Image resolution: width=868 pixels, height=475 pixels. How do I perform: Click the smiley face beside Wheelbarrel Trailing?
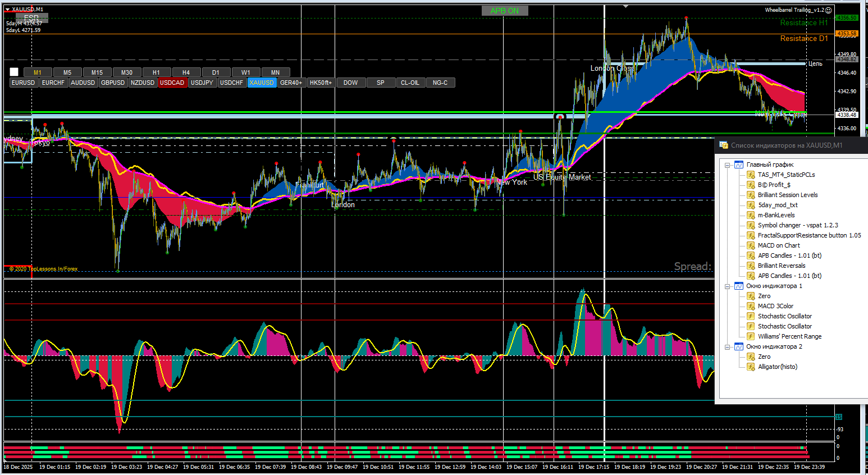coord(828,10)
